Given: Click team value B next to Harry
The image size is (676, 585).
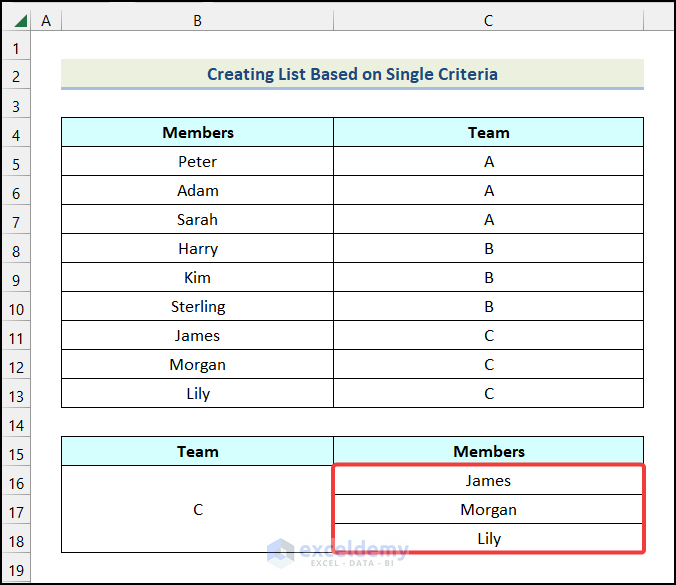Looking at the screenshot, I should pos(488,248).
